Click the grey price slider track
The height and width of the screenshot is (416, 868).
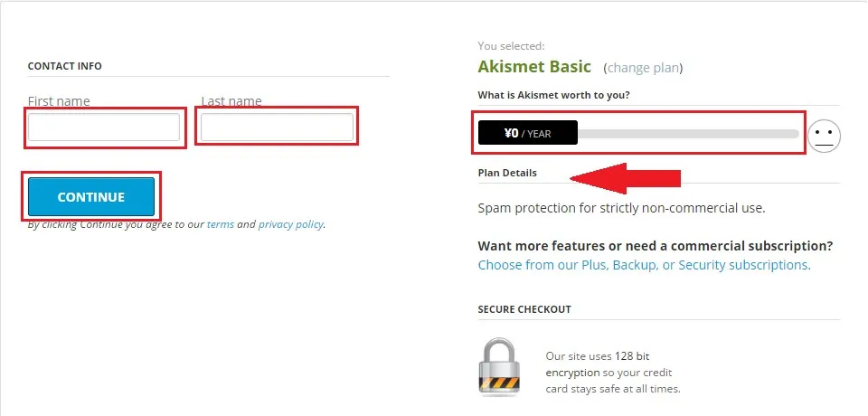click(x=687, y=134)
